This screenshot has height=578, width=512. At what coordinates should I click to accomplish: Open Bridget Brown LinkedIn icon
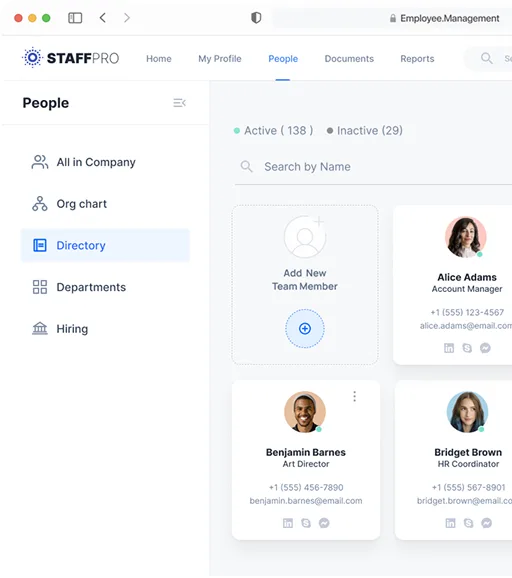click(x=450, y=523)
